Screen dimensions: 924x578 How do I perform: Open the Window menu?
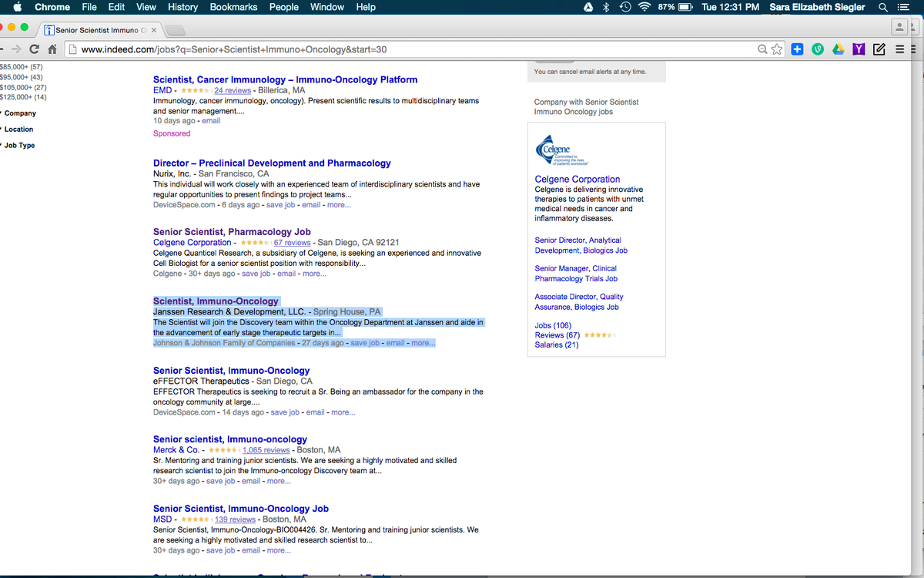pyautogui.click(x=327, y=7)
